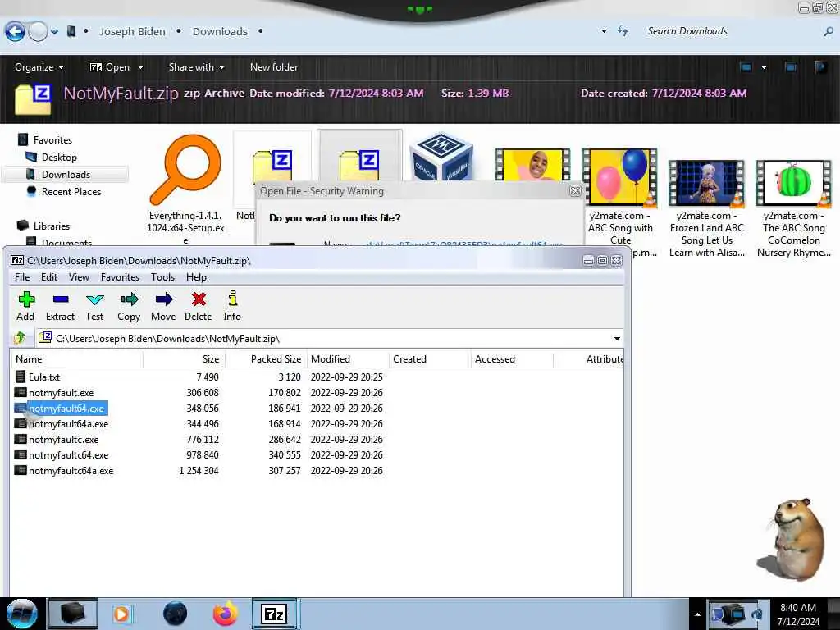The width and height of the screenshot is (840, 630).
Task: Click the 7-Zip taskbar button
Action: 274,614
